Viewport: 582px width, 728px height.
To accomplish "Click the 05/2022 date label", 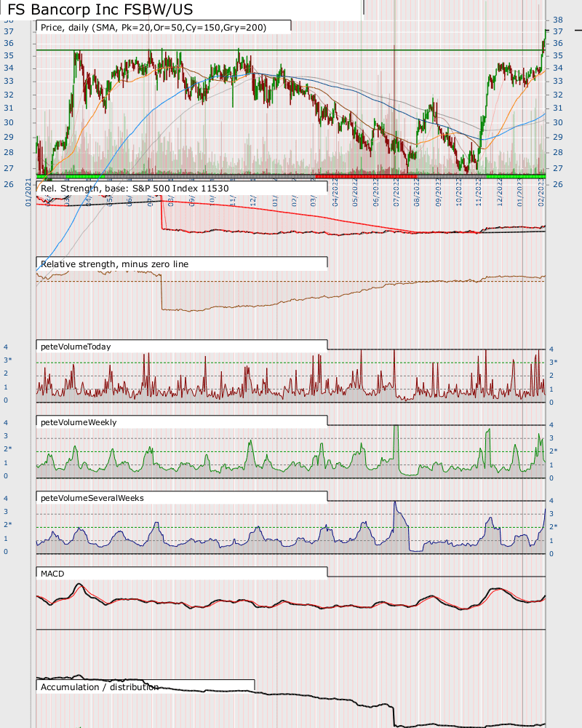I will coord(355,191).
